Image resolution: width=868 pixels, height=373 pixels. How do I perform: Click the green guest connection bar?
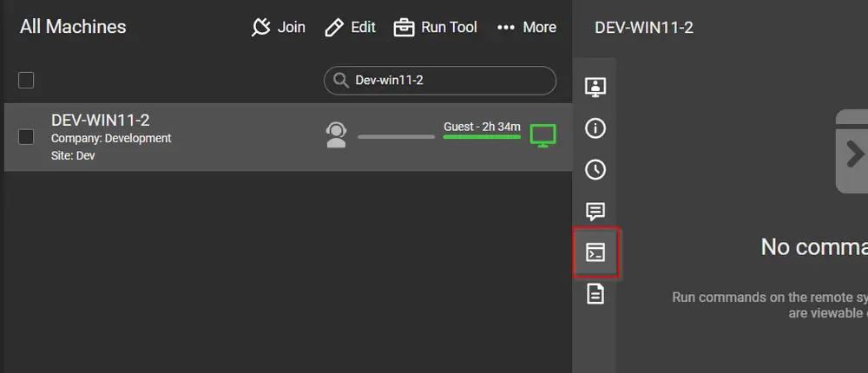pos(482,137)
